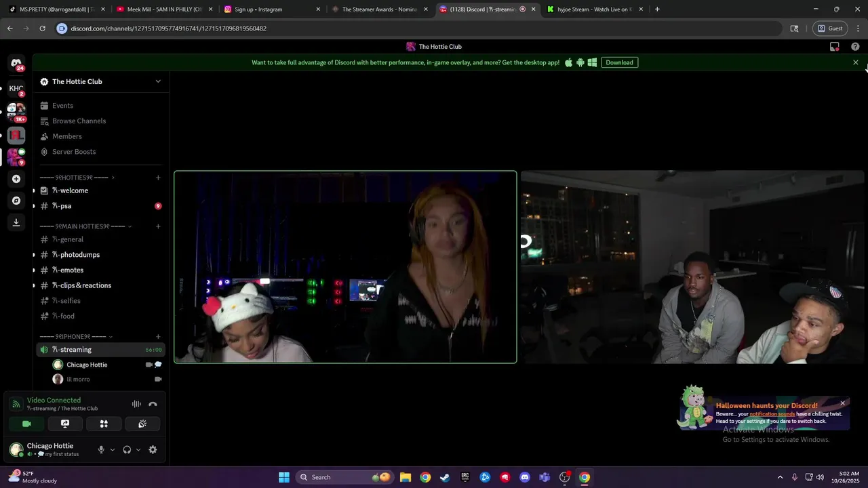868x488 pixels.
Task: Open microphone input options chevron
Action: tap(113, 449)
